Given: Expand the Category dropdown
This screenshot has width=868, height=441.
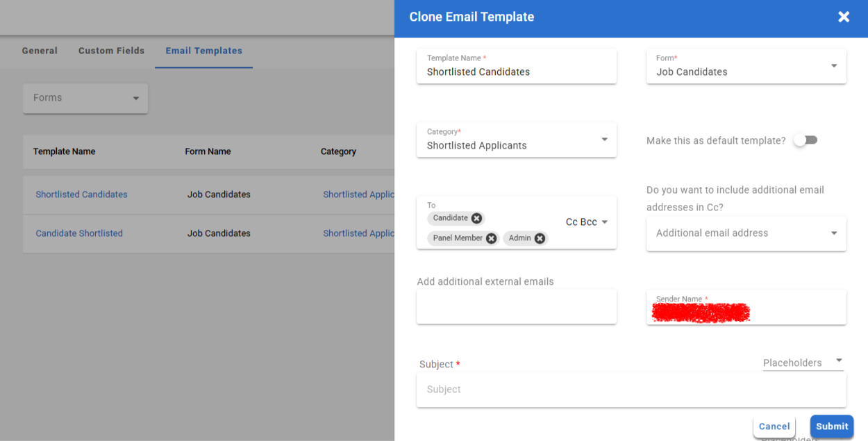Looking at the screenshot, I should coord(604,140).
